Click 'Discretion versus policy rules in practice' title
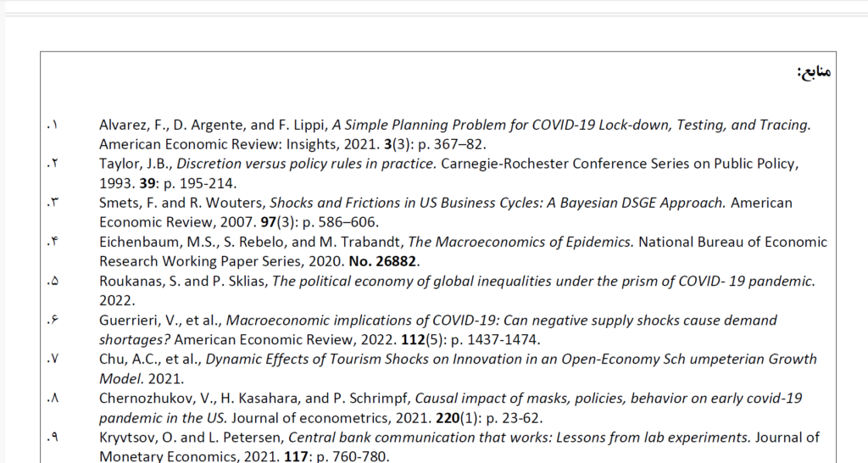Screen dimensions: 868x463 click(306, 164)
